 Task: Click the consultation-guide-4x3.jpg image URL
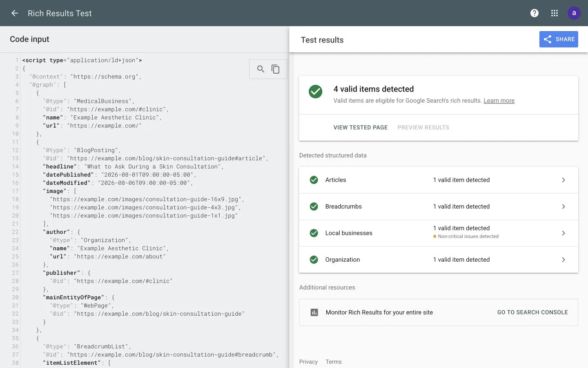coord(144,207)
